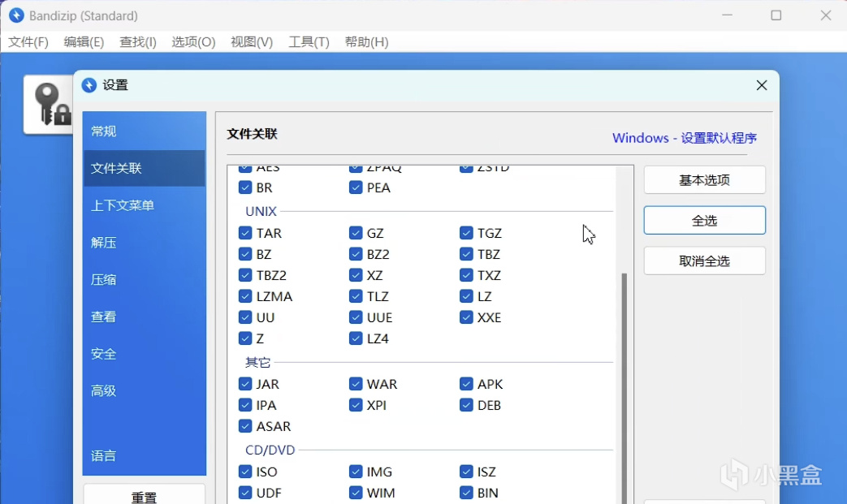847x504 pixels.
Task: Open the 工具(T) menu
Action: tap(309, 42)
